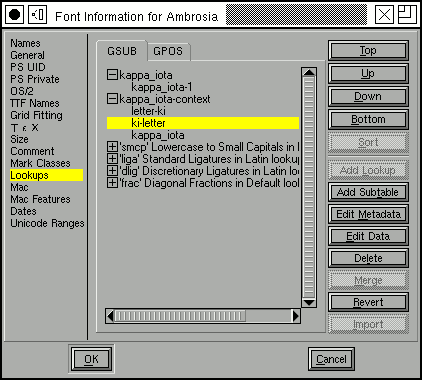Select the top-level kappa_iota lookup row
The height and width of the screenshot is (380, 422).
click(x=146, y=75)
